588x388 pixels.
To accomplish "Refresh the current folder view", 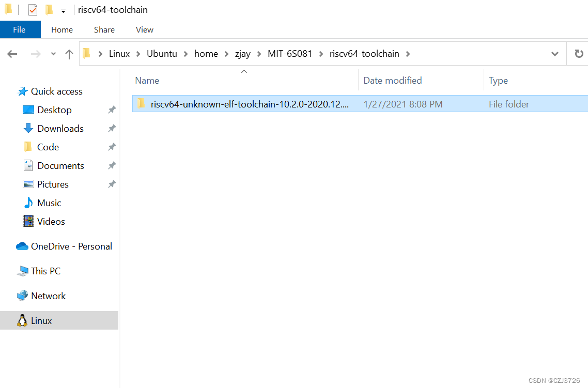I will click(x=579, y=53).
